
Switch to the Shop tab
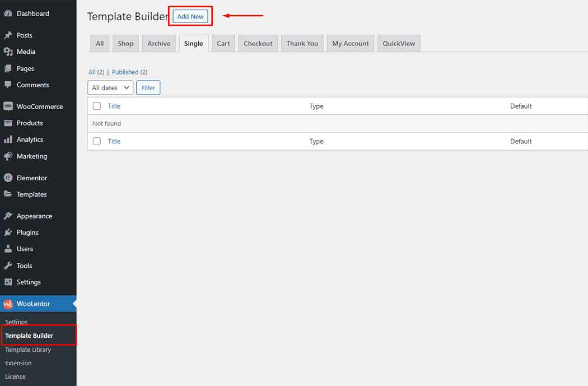click(125, 43)
